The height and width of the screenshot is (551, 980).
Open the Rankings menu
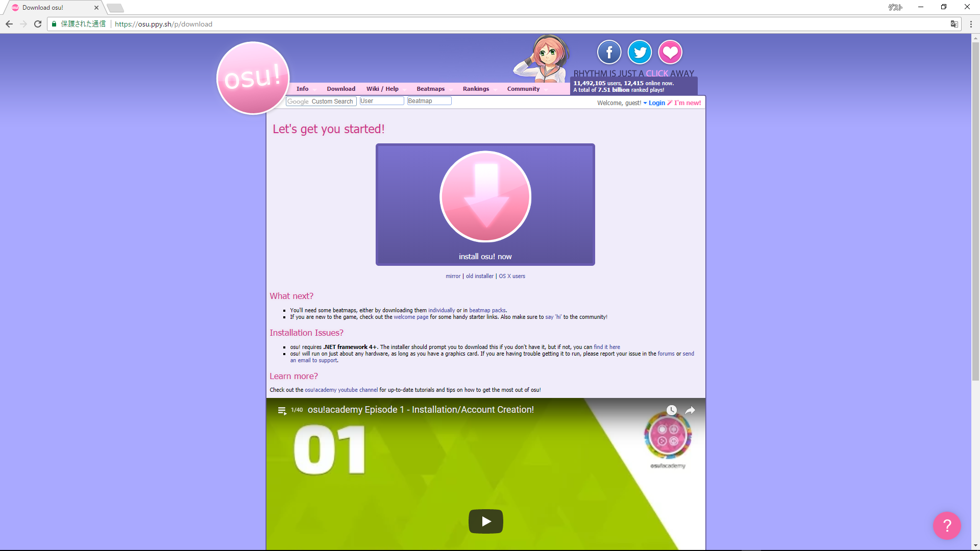pyautogui.click(x=476, y=89)
